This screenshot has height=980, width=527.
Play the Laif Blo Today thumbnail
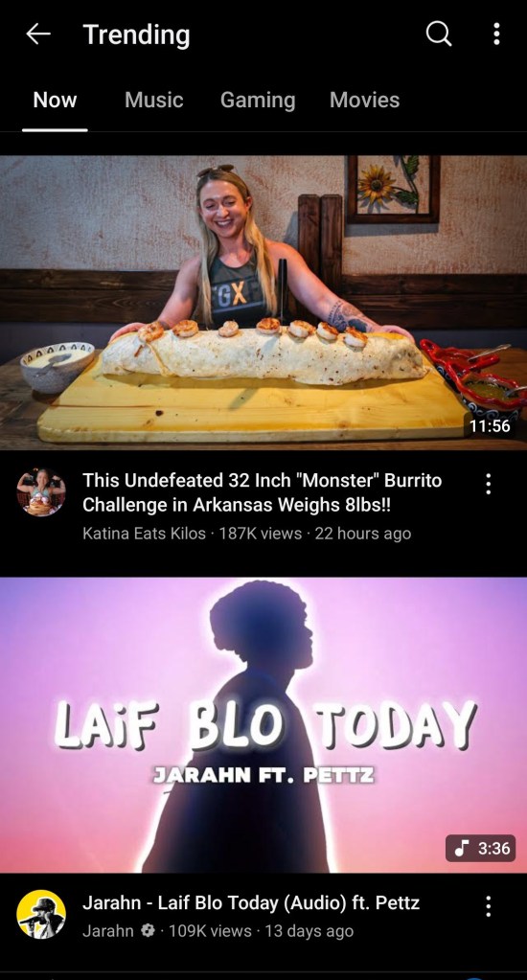[x=263, y=725]
